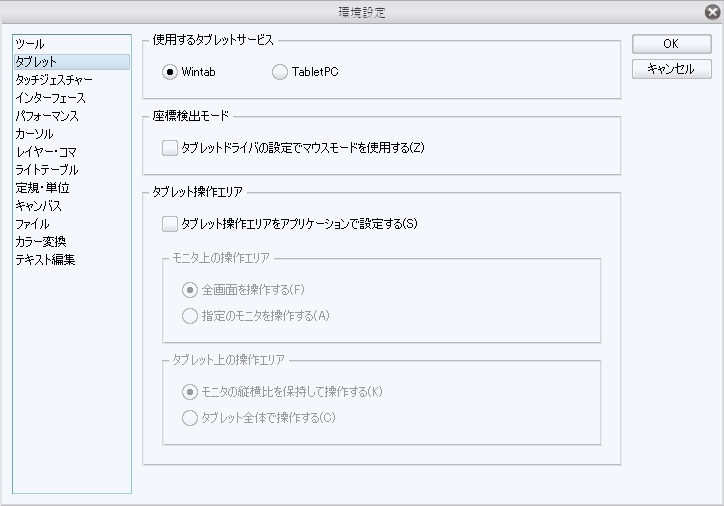Check タブレット操作エリアをアプリケーションで設定する
The height and width of the screenshot is (506, 724).
(169, 224)
